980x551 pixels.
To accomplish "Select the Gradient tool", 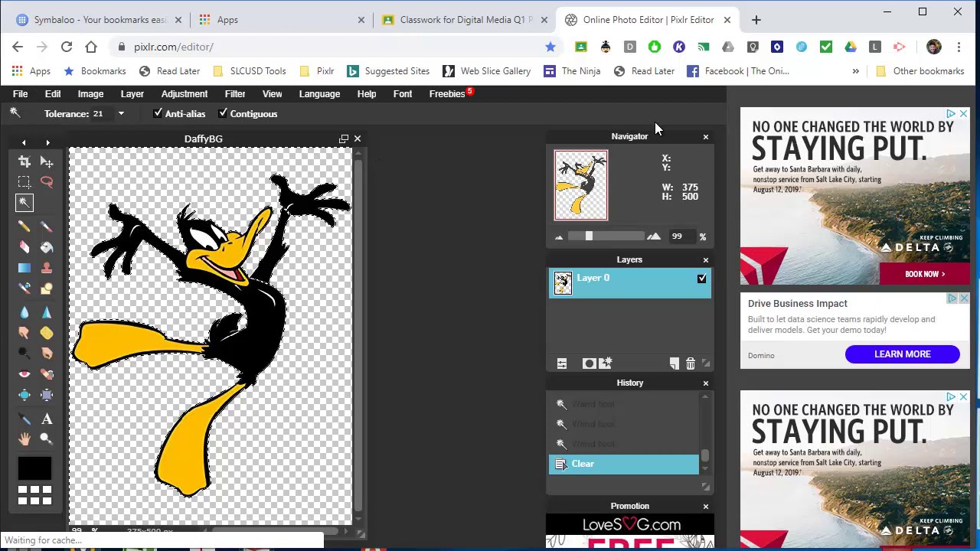I will click(24, 268).
